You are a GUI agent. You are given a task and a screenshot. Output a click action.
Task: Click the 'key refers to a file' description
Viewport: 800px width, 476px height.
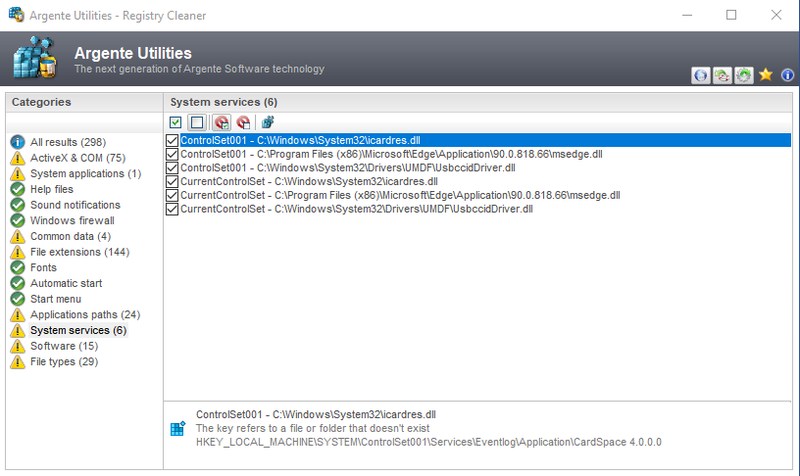(313, 429)
